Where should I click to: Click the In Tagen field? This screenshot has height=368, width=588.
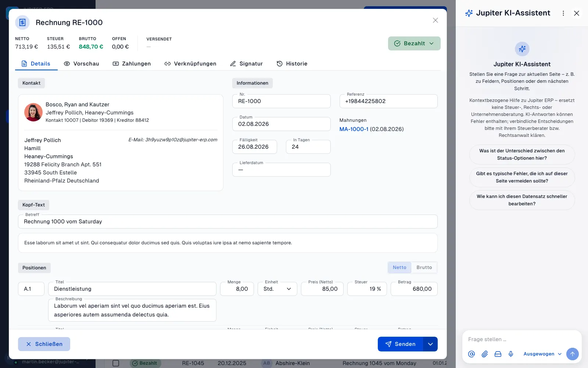click(308, 147)
